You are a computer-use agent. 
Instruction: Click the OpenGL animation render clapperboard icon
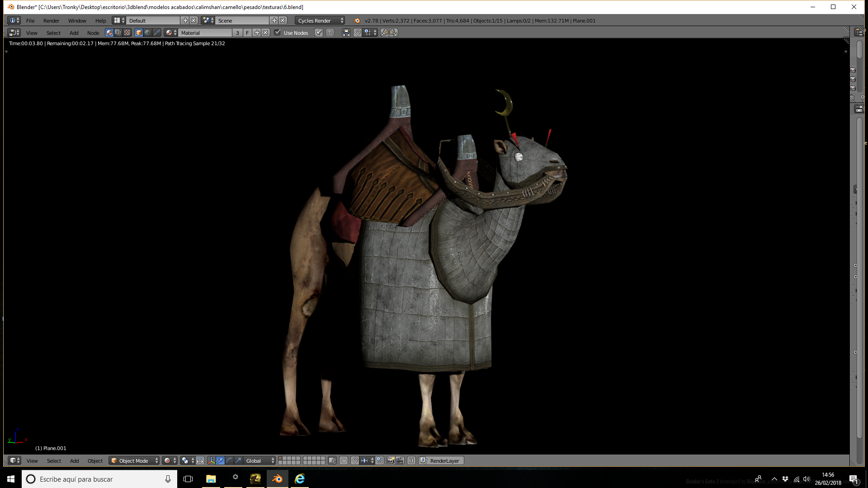coord(400,460)
